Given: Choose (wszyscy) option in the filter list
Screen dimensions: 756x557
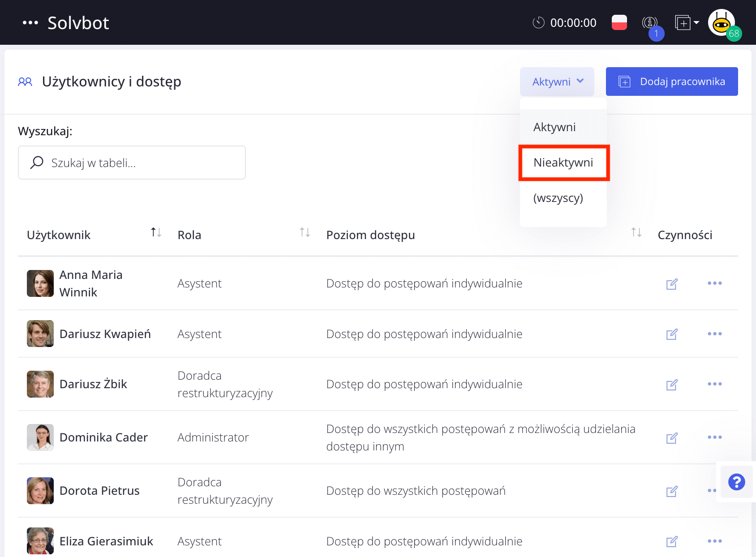Looking at the screenshot, I should (x=558, y=198).
